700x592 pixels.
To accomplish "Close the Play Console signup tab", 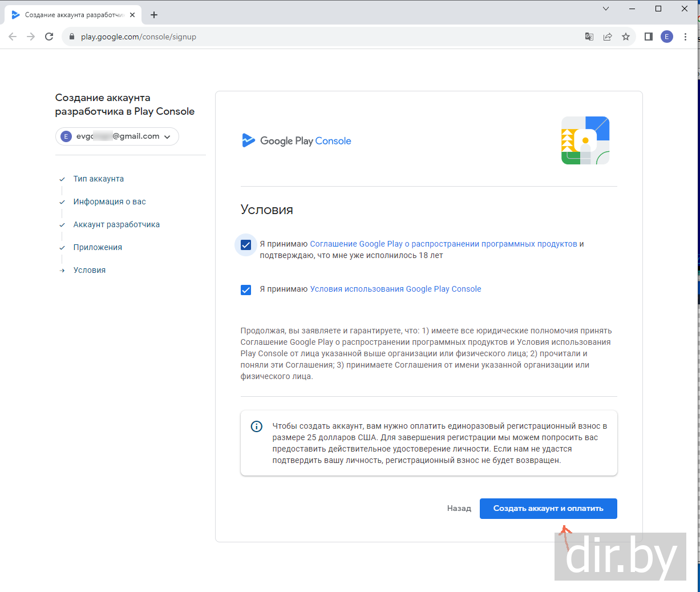I will coord(132,15).
